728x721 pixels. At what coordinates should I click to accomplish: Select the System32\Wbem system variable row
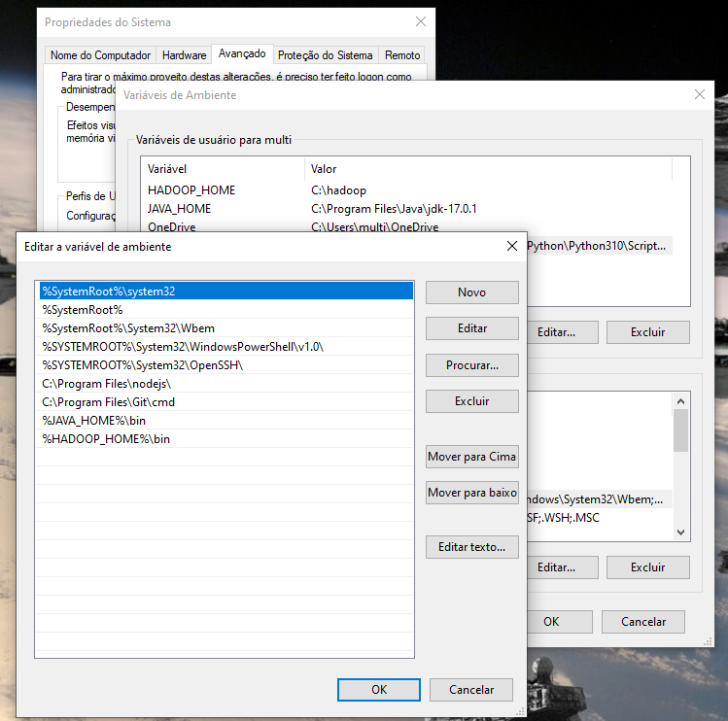[600, 499]
